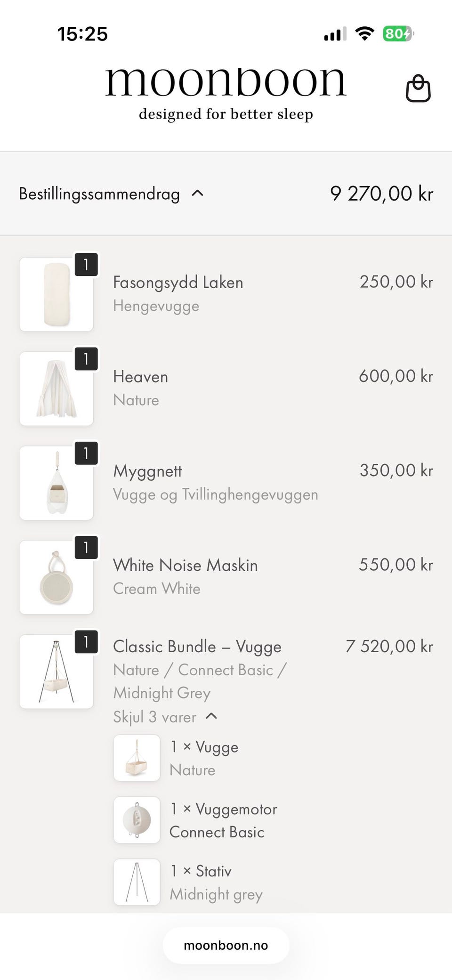Select the Vugge Nature bundle item image
Viewport: 452px width, 980px height.
coord(137,758)
